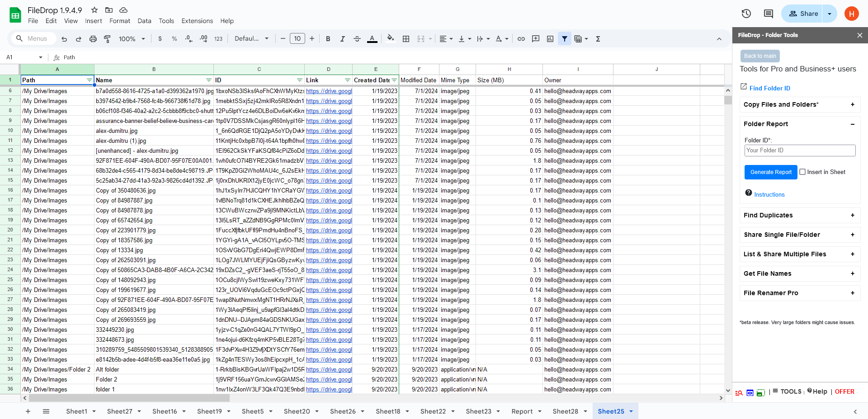This screenshot has width=868, height=419.
Task: Open the zoom 100% dropdown
Action: click(132, 39)
